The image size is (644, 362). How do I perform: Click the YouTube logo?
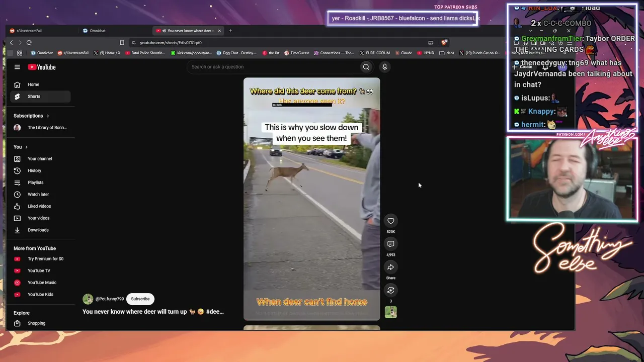(42, 67)
